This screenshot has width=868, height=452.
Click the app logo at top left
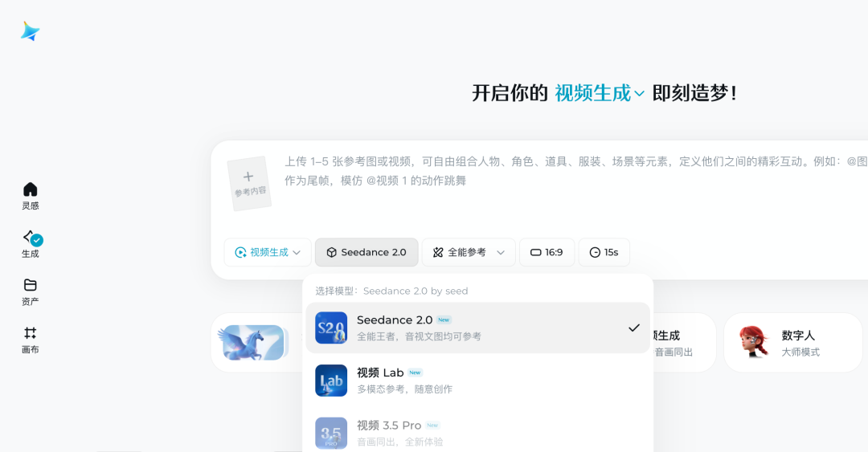click(30, 31)
